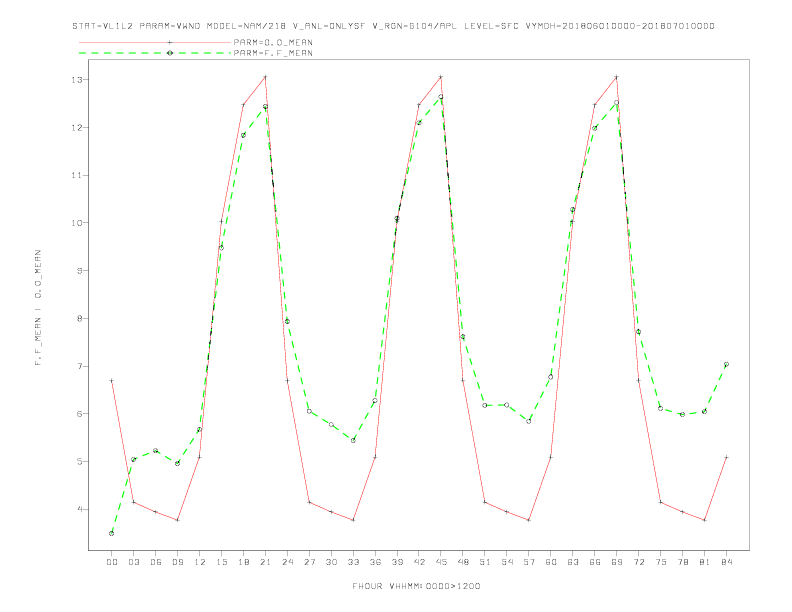
Task: Click the forecast-hour tick label 24
Action: click(287, 562)
